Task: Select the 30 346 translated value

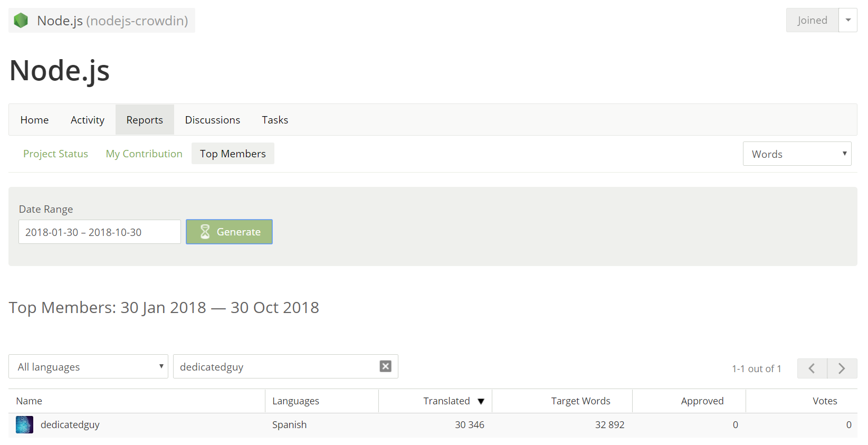Action: coord(470,424)
